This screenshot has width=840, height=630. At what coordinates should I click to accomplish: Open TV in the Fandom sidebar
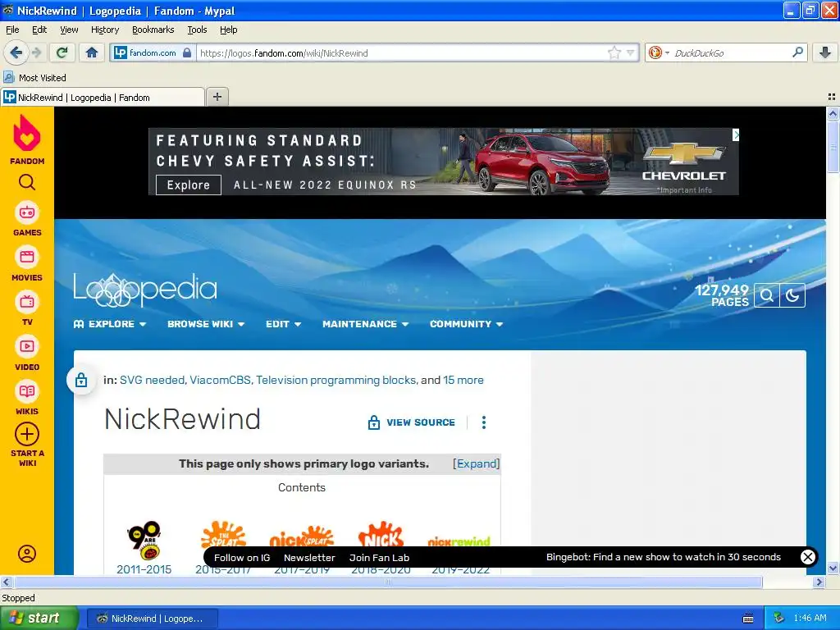point(27,308)
